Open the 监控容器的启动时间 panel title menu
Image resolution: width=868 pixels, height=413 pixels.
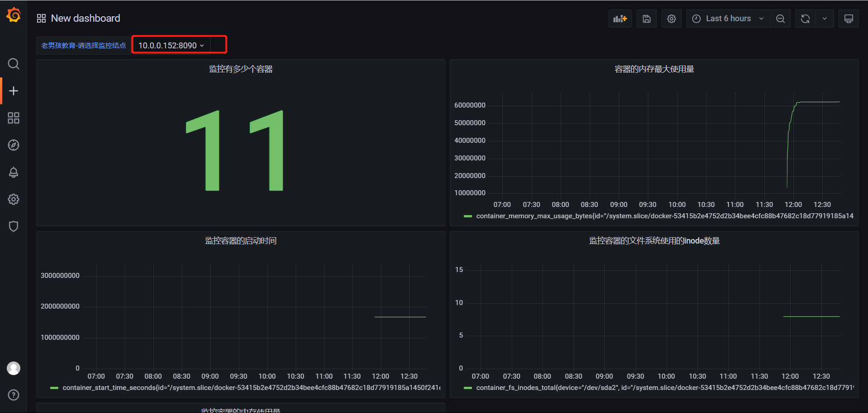pyautogui.click(x=241, y=241)
